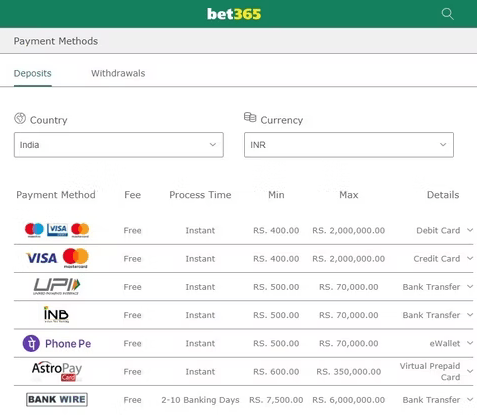Click the Country globe icon
The image size is (477, 415).
[20, 118]
